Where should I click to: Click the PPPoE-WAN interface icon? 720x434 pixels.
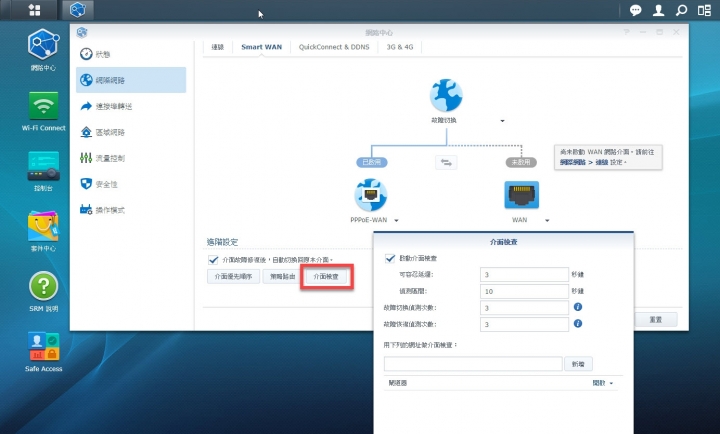point(371,195)
